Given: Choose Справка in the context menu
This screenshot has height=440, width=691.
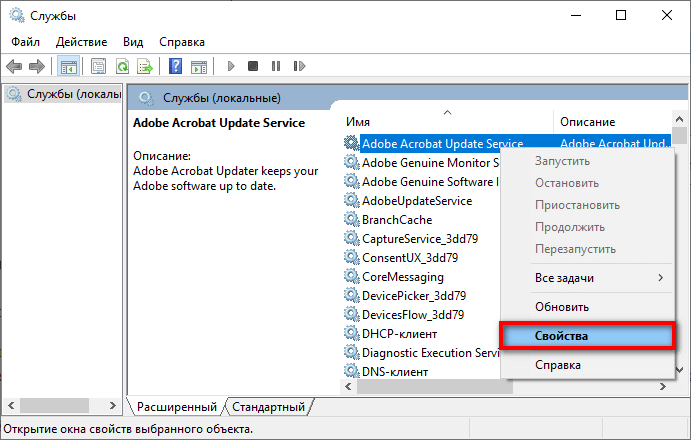Looking at the screenshot, I should 587,365.
